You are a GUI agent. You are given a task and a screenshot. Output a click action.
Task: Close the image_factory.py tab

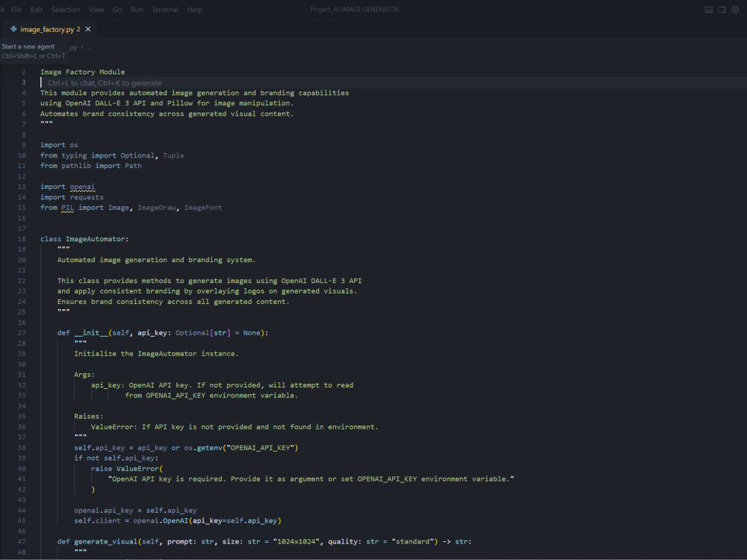click(x=87, y=29)
